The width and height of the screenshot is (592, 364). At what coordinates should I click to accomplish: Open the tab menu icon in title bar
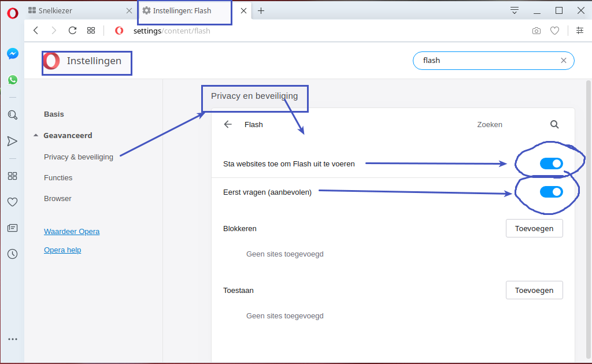(514, 10)
